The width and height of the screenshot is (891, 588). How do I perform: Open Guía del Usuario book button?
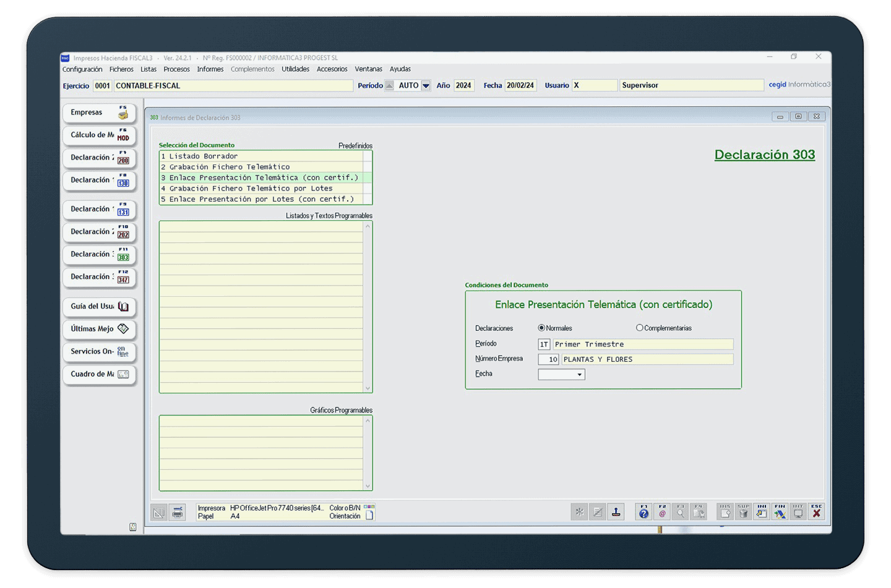(99, 307)
